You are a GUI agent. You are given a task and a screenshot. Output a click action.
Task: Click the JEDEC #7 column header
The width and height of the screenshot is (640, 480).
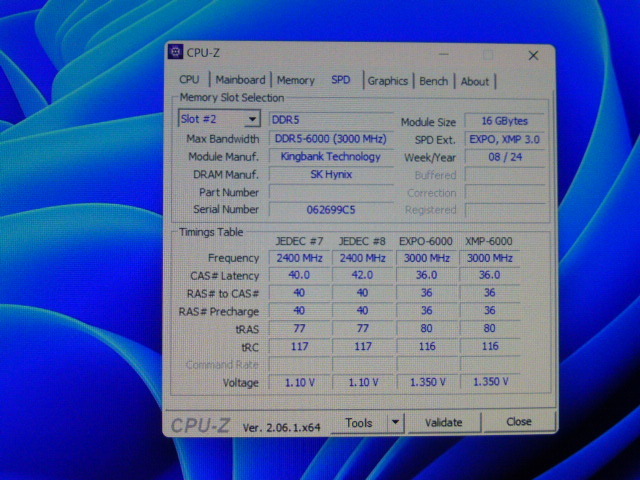tap(299, 241)
